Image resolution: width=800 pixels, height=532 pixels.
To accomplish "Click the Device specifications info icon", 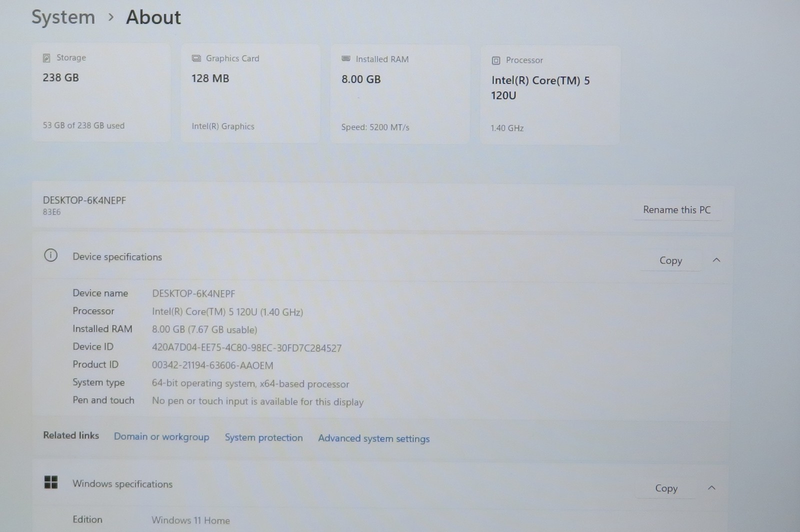I will pyautogui.click(x=50, y=255).
